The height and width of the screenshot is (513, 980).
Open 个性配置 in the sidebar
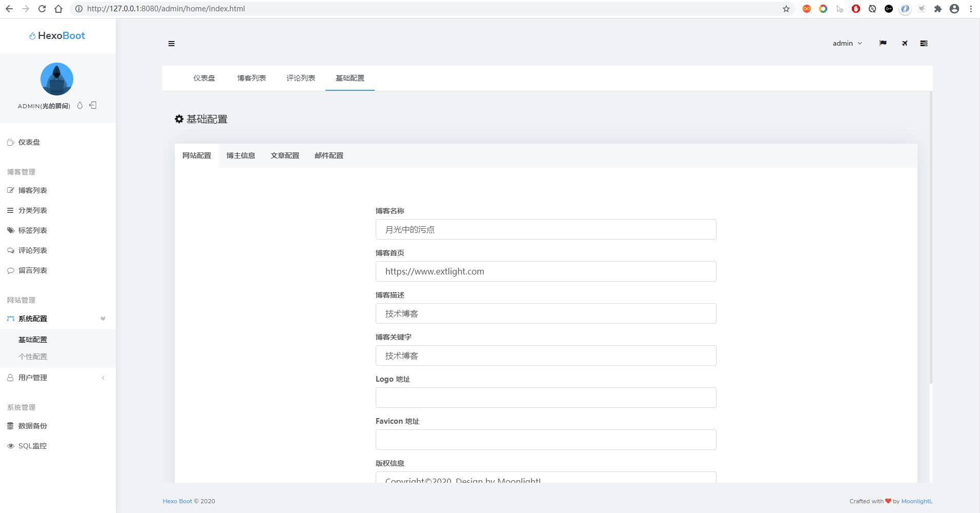pos(33,357)
